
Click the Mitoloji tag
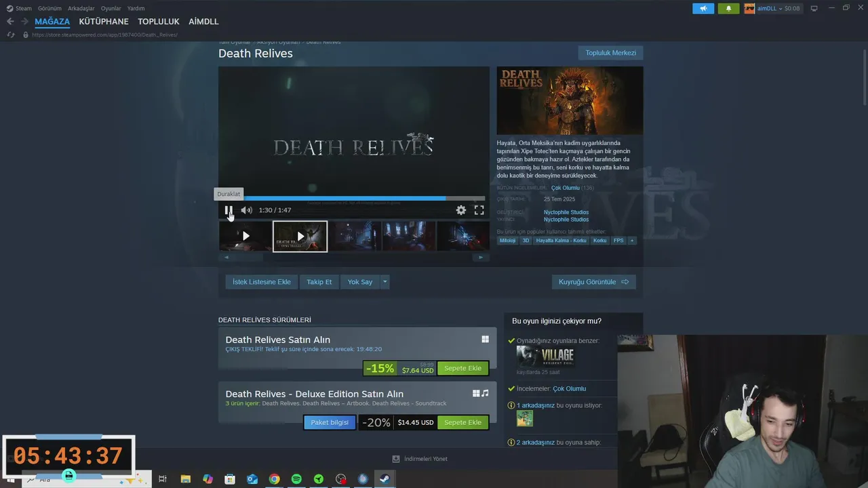click(507, 241)
